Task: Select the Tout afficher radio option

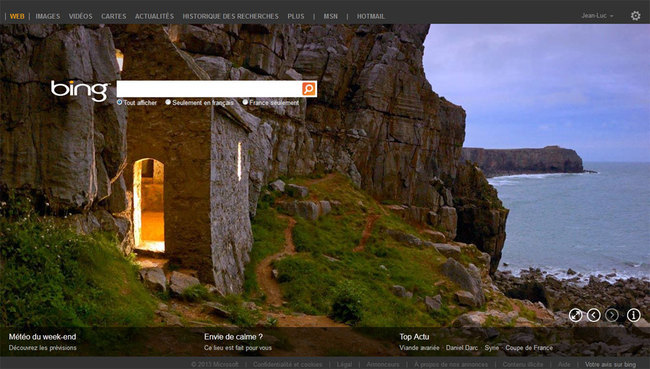Action: point(119,102)
